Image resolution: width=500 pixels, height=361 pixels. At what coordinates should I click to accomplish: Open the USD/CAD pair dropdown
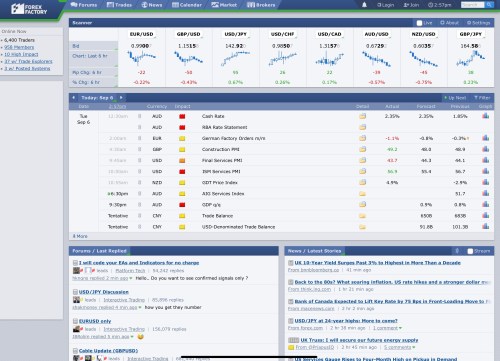pyautogui.click(x=330, y=34)
